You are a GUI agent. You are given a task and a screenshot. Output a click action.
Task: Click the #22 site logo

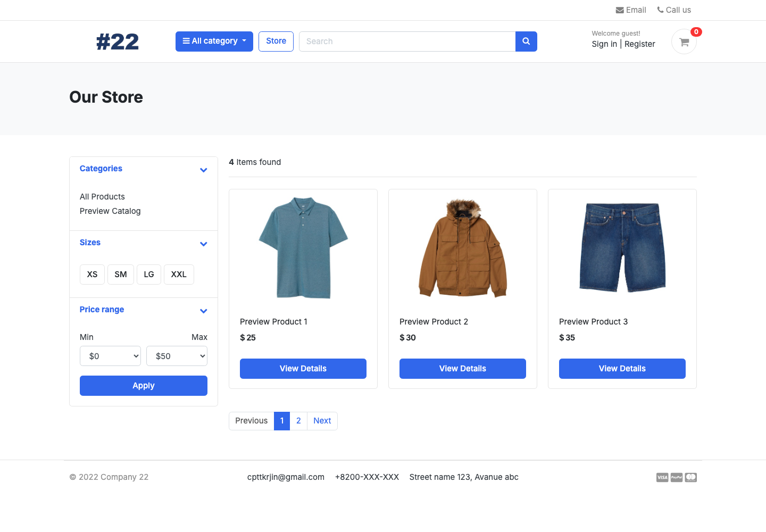coord(118,41)
